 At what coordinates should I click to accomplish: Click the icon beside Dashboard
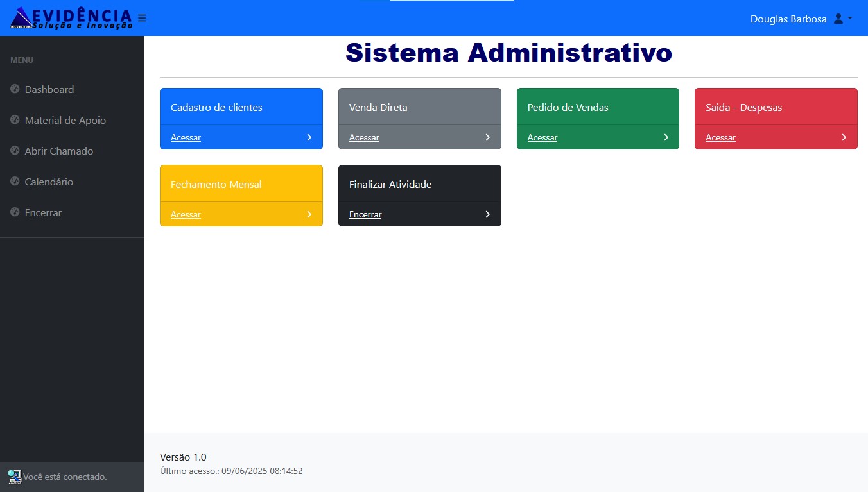15,89
